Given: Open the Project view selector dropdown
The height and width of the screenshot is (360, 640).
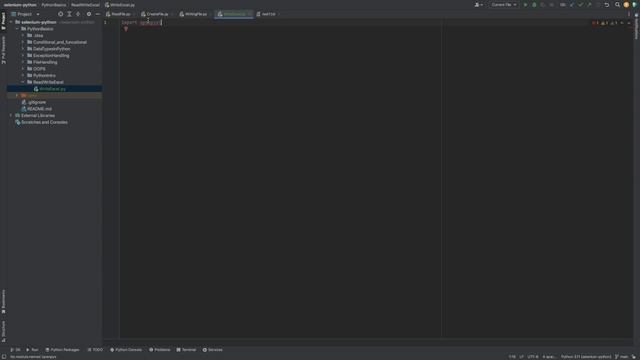Looking at the screenshot, I should click(26, 14).
